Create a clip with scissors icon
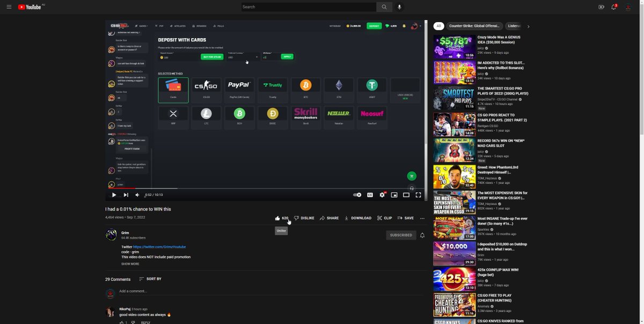644x324 pixels. (384, 218)
